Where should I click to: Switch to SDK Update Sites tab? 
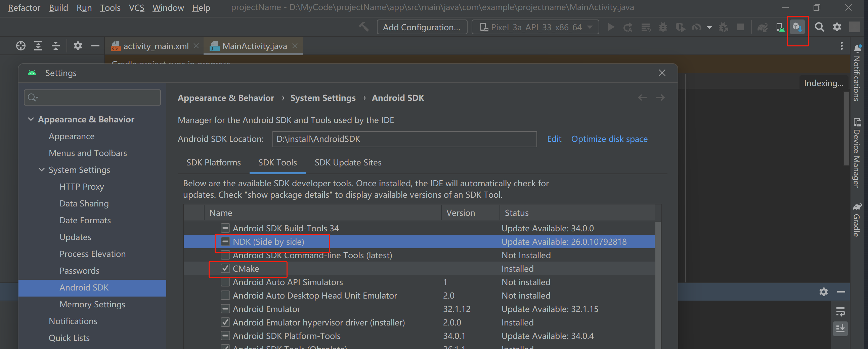click(x=348, y=162)
